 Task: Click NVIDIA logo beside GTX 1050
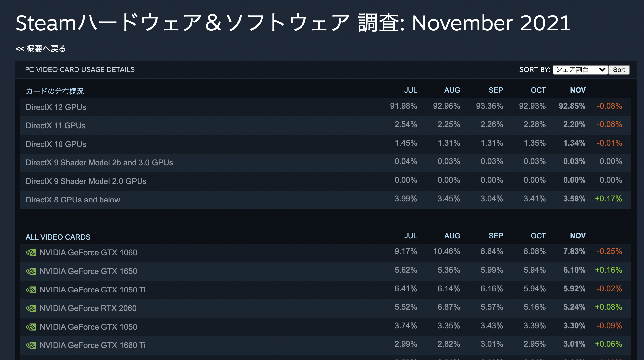point(31,327)
